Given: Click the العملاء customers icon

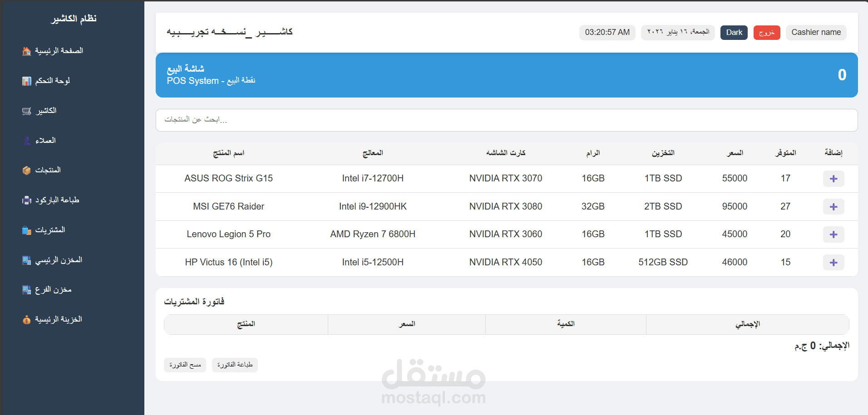Looking at the screenshot, I should tap(26, 141).
